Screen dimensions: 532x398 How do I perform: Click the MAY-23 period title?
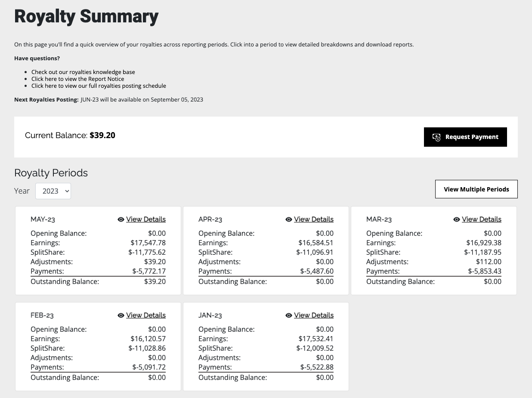pos(43,219)
